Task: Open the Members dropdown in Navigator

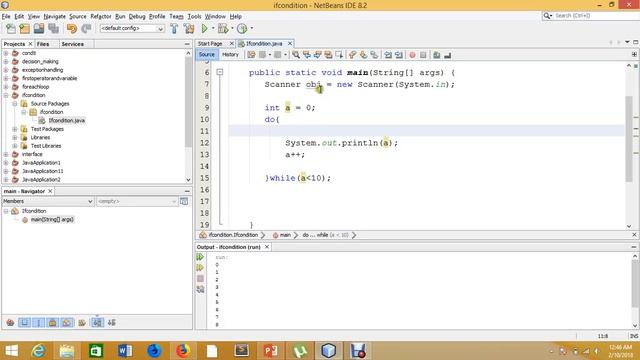Action: (48, 201)
